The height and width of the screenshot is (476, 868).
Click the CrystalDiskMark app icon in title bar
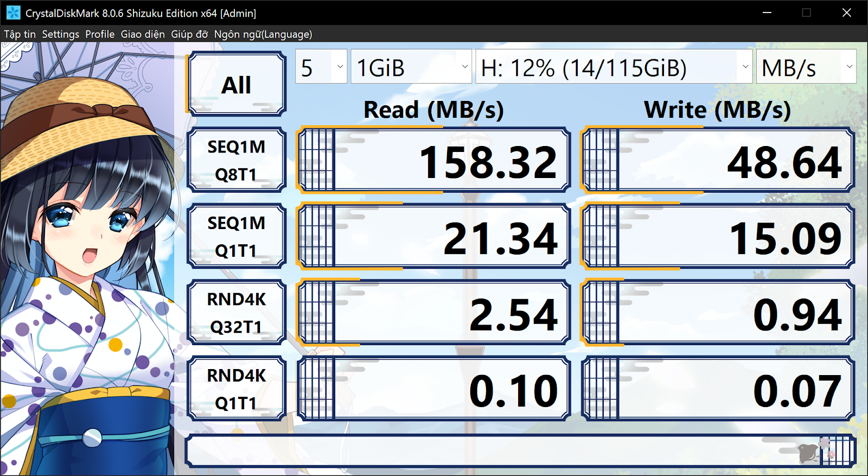point(13,12)
